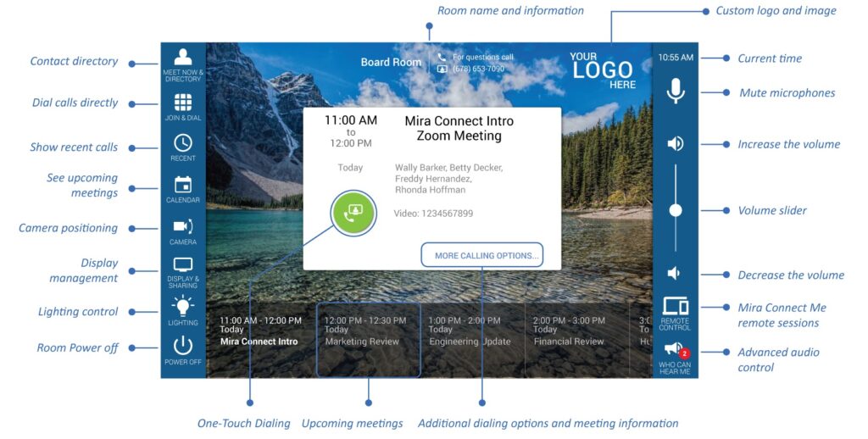Click the phone icon beside For questions call
The height and width of the screenshot is (439, 868).
[x=442, y=57]
